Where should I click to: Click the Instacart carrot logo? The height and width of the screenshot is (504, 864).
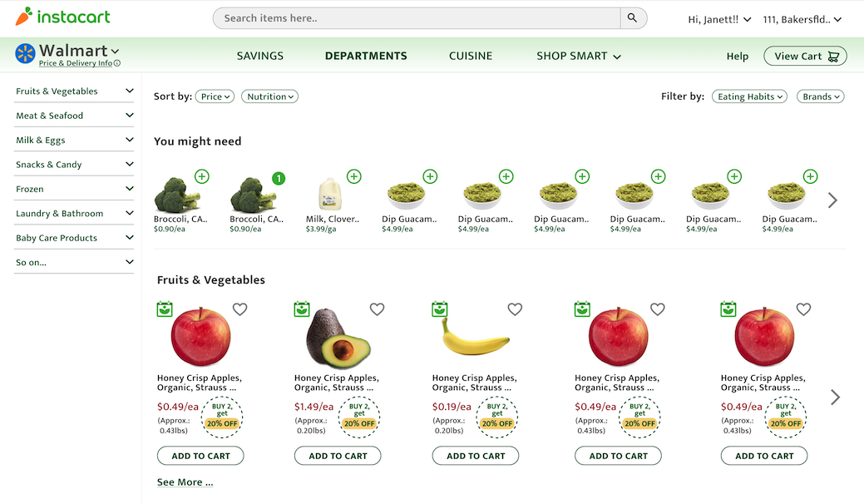(x=23, y=16)
